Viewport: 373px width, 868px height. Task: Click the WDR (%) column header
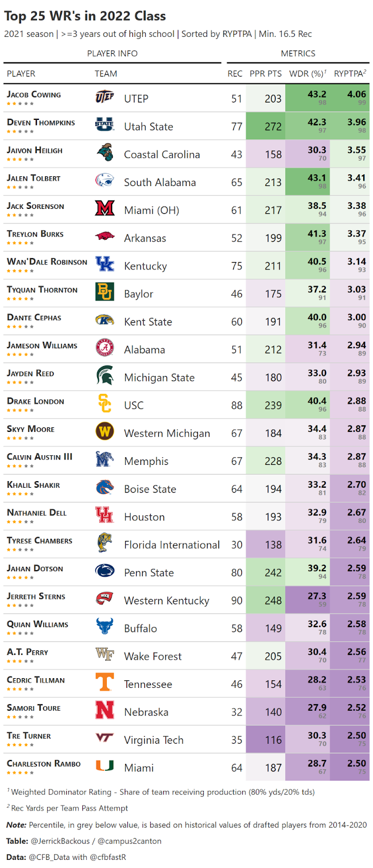click(x=307, y=74)
